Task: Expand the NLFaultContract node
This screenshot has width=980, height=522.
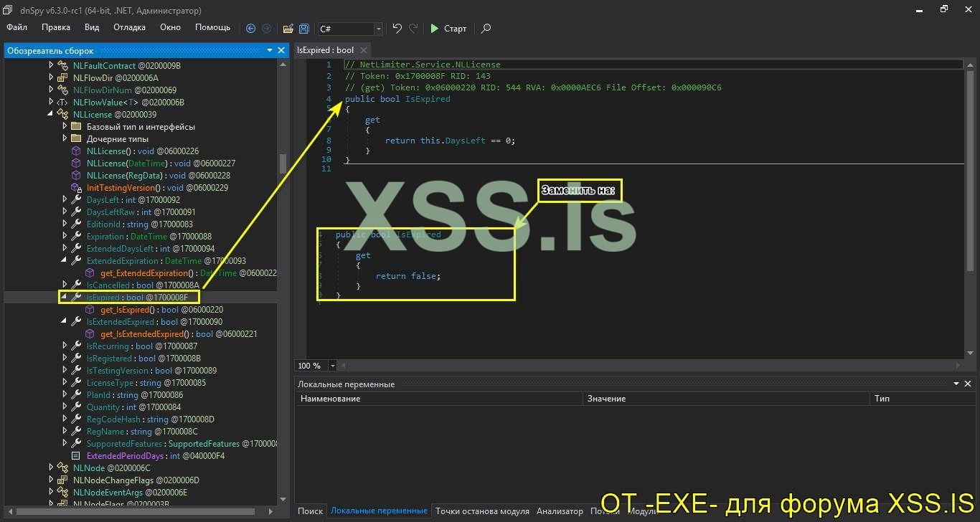Action: [x=51, y=65]
